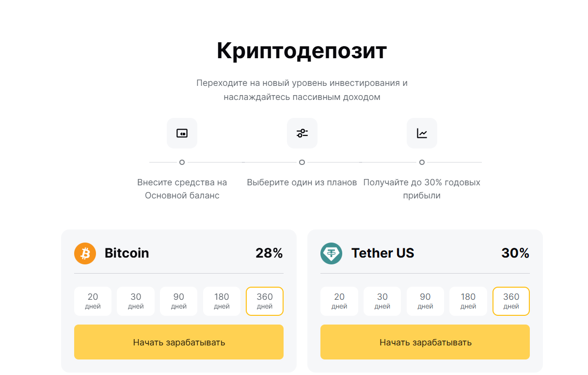Select the 30 days Tether plan

point(382,301)
